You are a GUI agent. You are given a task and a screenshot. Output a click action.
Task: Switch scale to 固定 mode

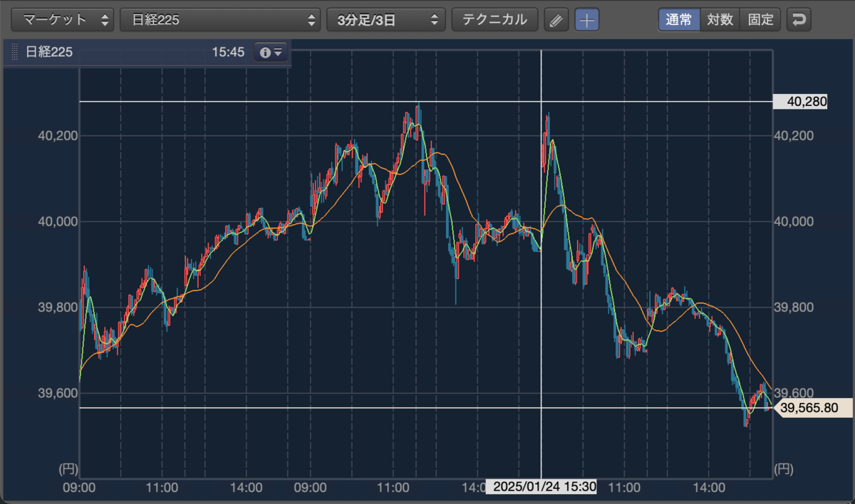point(761,20)
